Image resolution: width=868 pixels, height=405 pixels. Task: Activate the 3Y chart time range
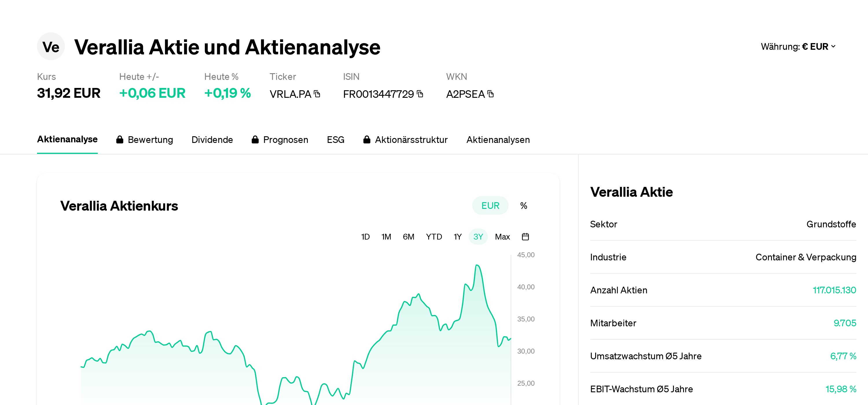(478, 237)
